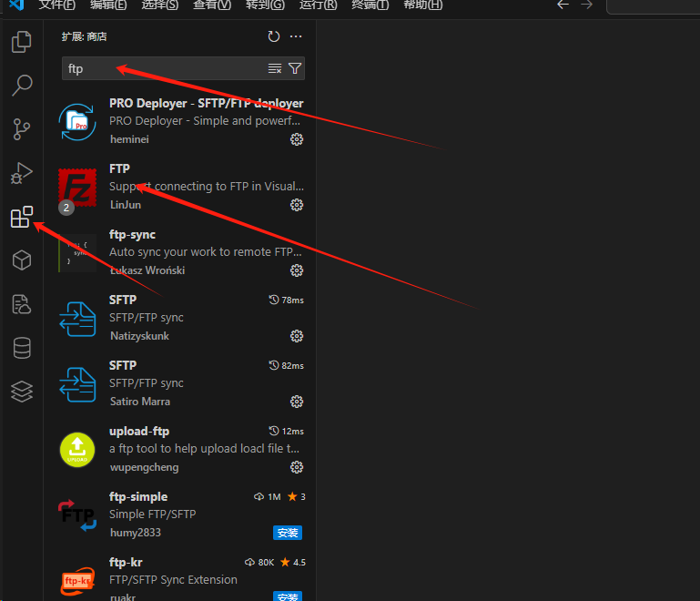The width and height of the screenshot is (700, 601).
Task: Open manage gear for FTP by LinJun
Action: 297,205
